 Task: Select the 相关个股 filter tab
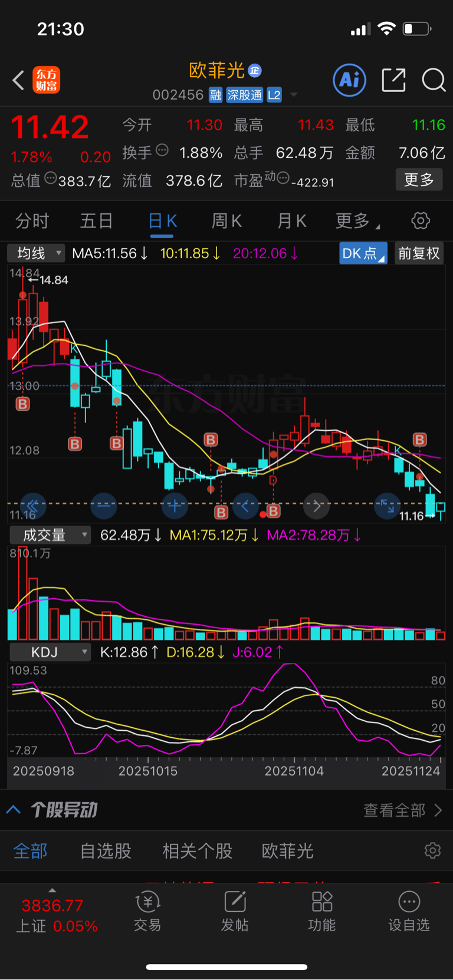[197, 851]
